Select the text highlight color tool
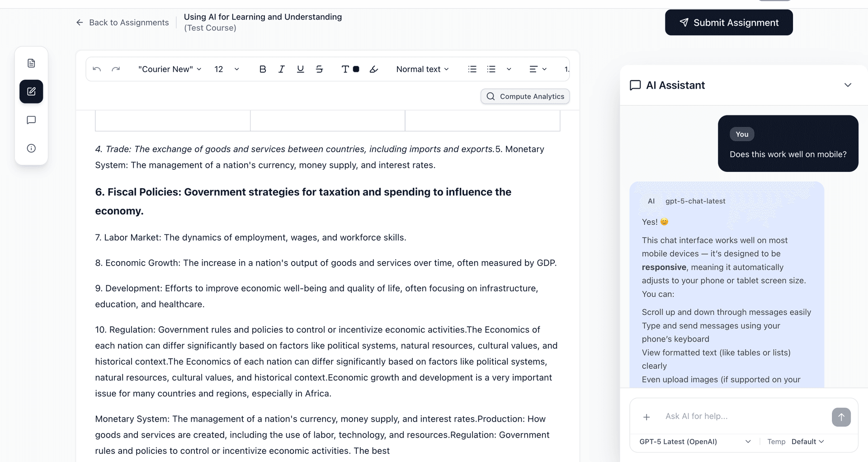 tap(373, 69)
